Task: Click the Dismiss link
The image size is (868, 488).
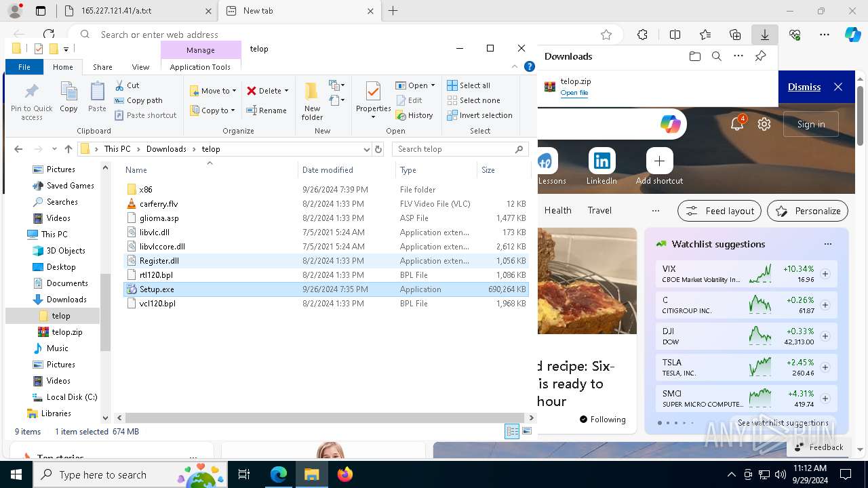Action: pyautogui.click(x=804, y=87)
